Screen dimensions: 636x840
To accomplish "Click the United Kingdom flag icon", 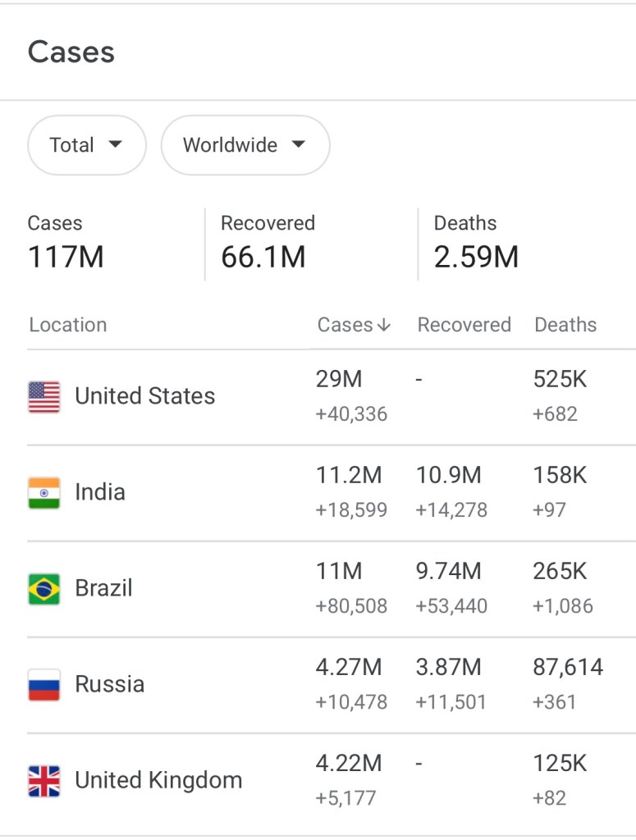I will pos(44,781).
